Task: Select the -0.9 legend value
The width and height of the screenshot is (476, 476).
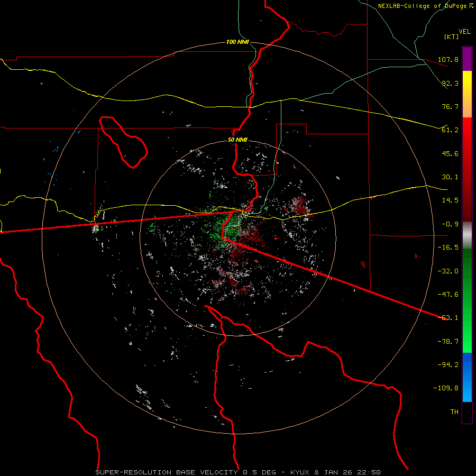Action: pos(450,224)
